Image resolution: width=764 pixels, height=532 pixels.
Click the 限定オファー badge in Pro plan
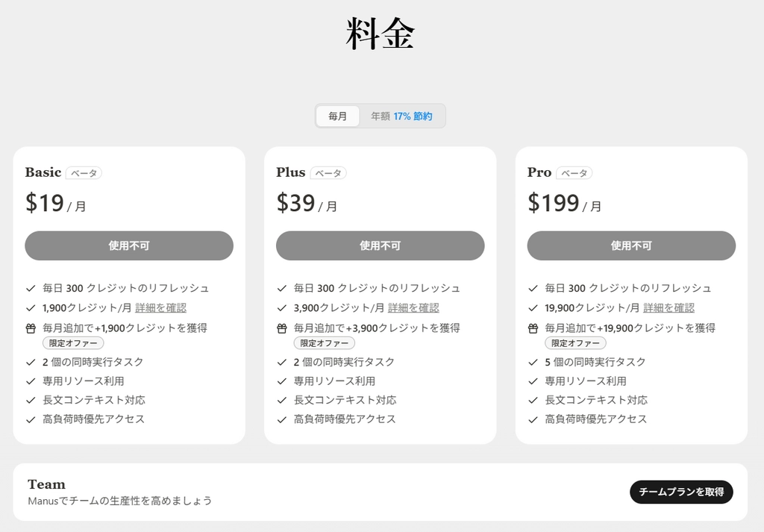[x=575, y=343]
